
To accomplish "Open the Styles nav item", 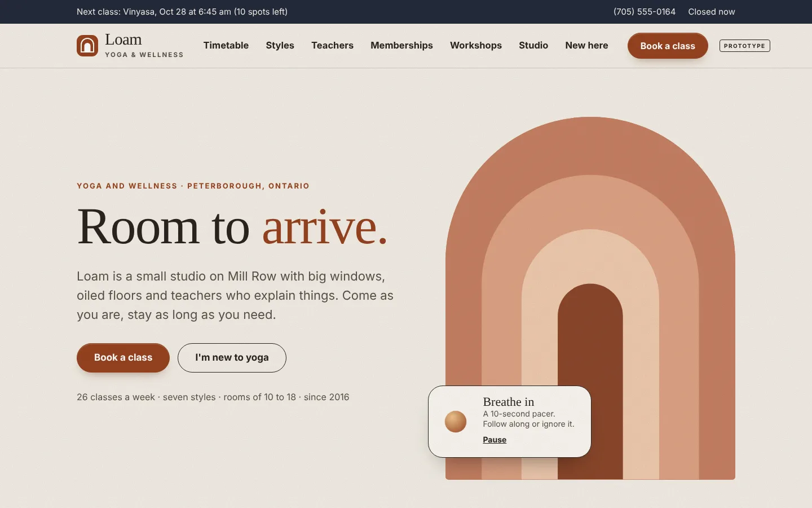I will point(280,45).
